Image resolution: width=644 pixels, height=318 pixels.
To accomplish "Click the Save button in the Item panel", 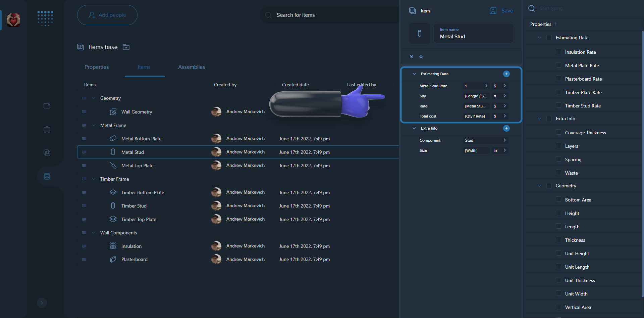I will click(501, 10).
